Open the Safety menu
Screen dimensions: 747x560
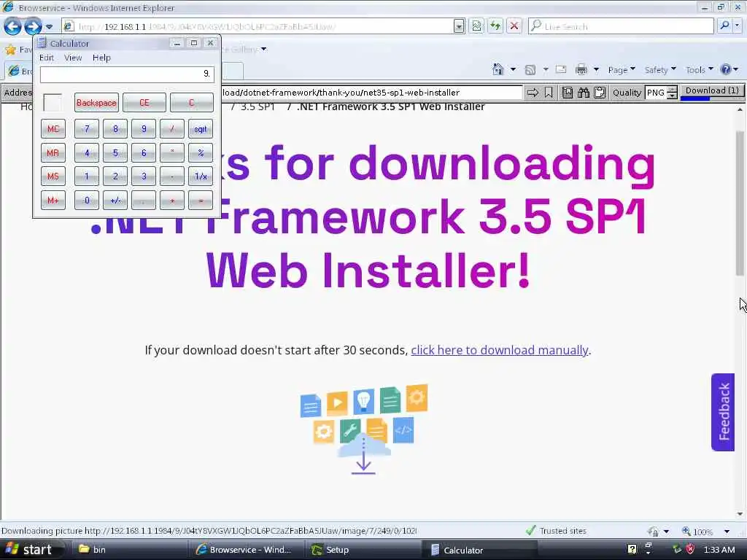[x=659, y=70]
